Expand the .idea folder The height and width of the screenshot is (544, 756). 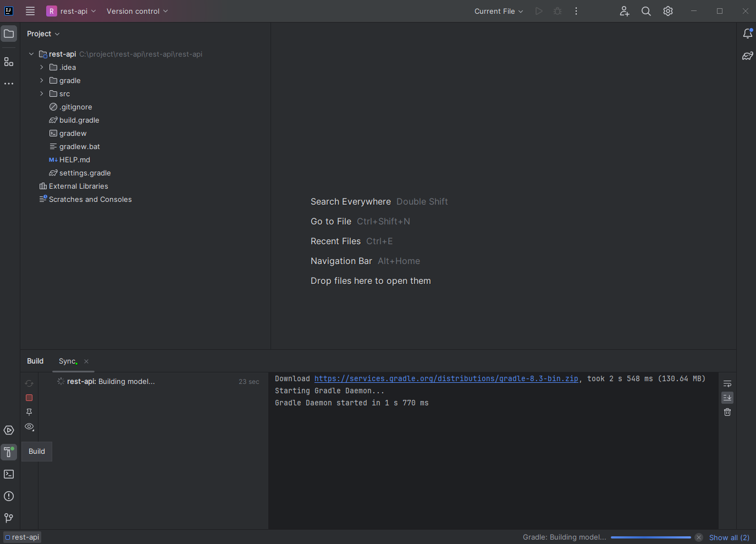41,67
